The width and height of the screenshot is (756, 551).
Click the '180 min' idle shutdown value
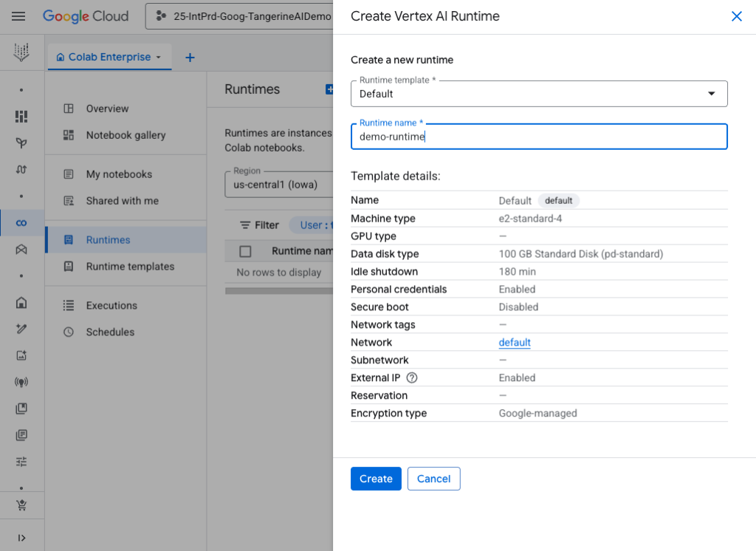(518, 272)
